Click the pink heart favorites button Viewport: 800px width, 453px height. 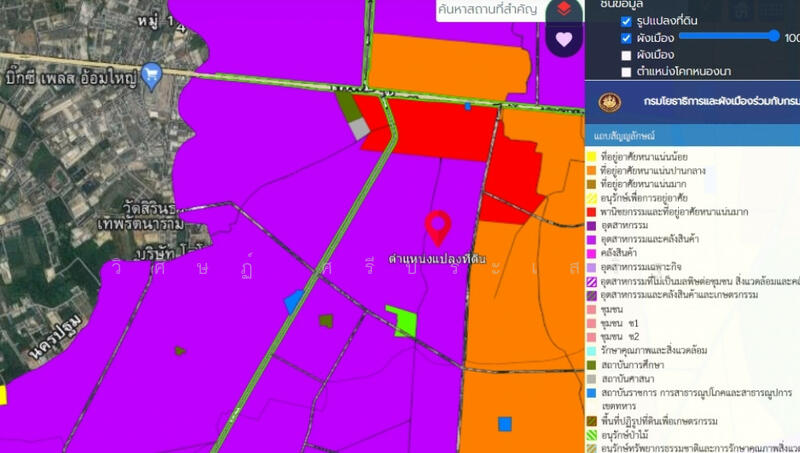[x=565, y=40]
